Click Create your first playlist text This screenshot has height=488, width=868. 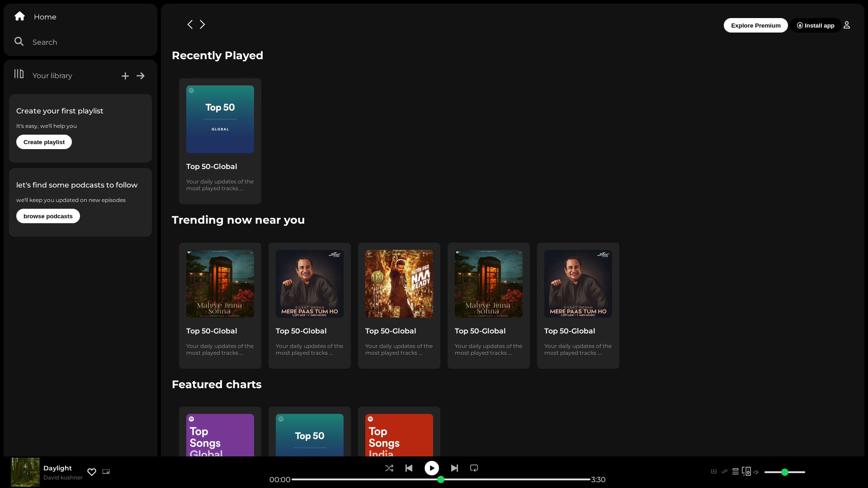(60, 111)
